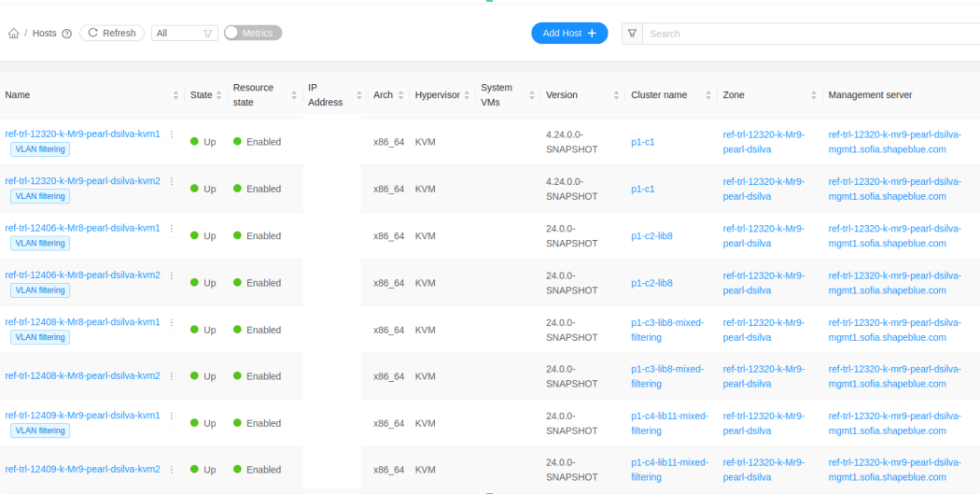The height and width of the screenshot is (494, 980).
Task: Open actions menu for 12320-k-Mr9 kvm1 host
Action: [x=172, y=134]
